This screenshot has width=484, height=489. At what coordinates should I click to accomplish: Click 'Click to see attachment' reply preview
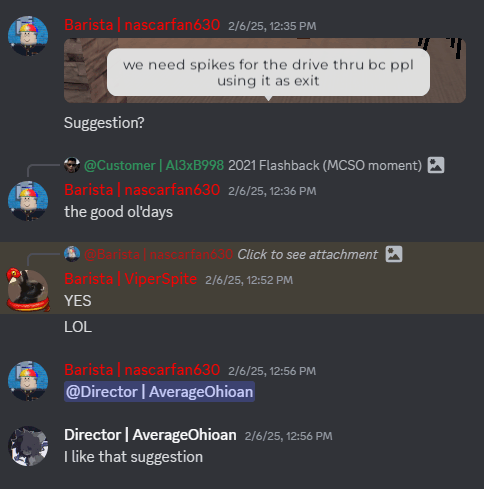(307, 255)
